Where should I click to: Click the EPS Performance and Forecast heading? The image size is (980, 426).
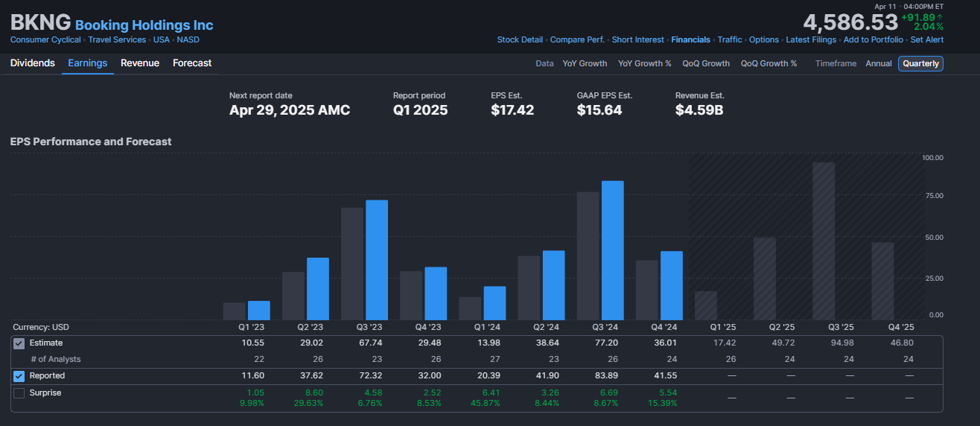(x=91, y=142)
